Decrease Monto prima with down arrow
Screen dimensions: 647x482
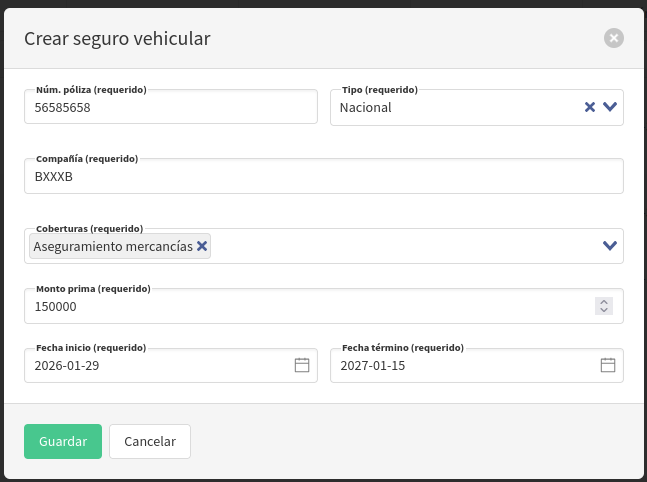603,311
